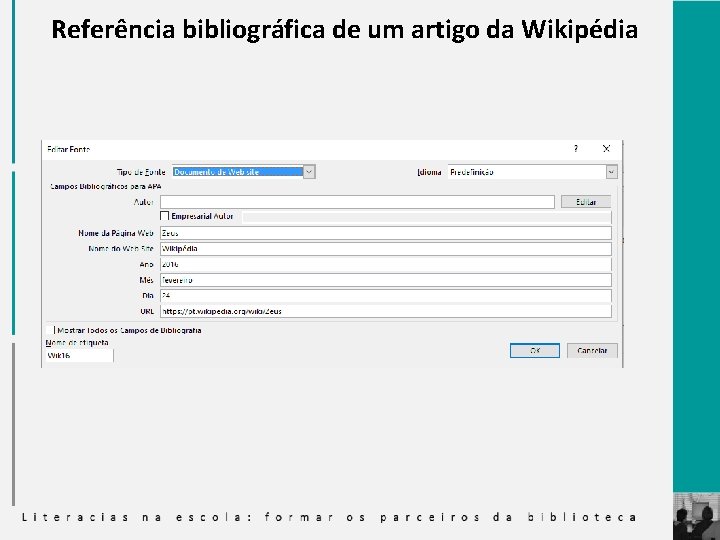Click the Nome da Página Web field with Zeus
Image resolution: width=720 pixels, height=540 pixels.
click(x=386, y=233)
